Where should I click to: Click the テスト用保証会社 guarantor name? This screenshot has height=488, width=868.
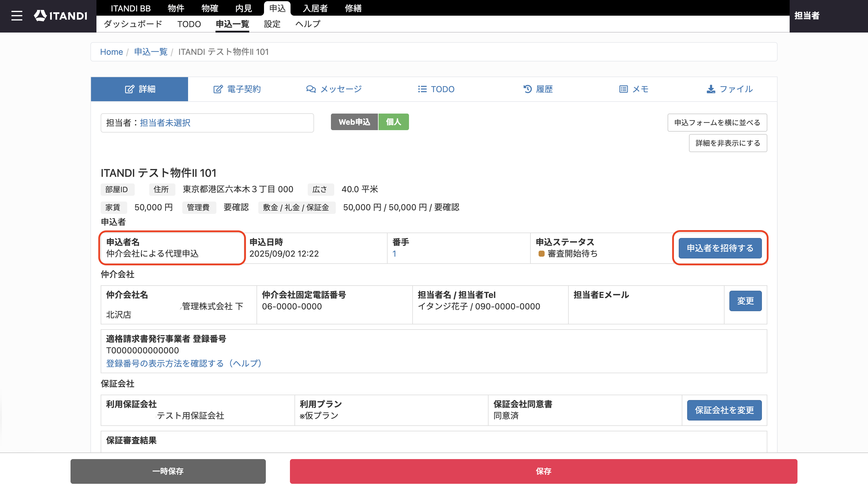coord(191,416)
